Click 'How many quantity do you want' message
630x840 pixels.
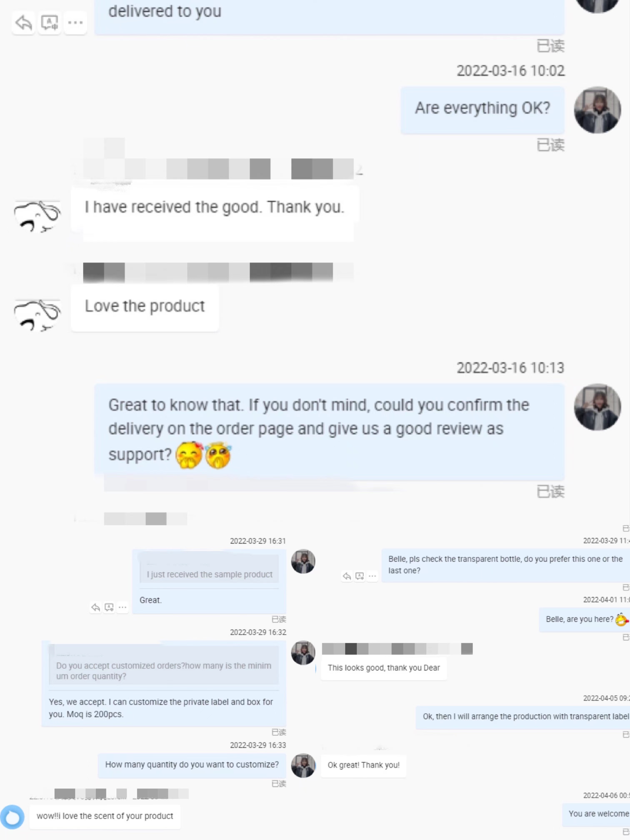[192, 764]
